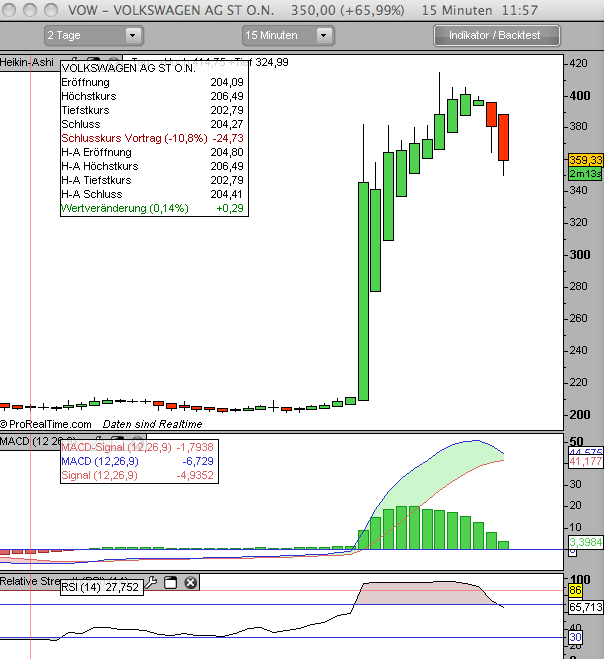Click the 'Schlusskurs Vortrag (-10,8%)' row
The width and height of the screenshot is (604, 659).
tap(152, 138)
